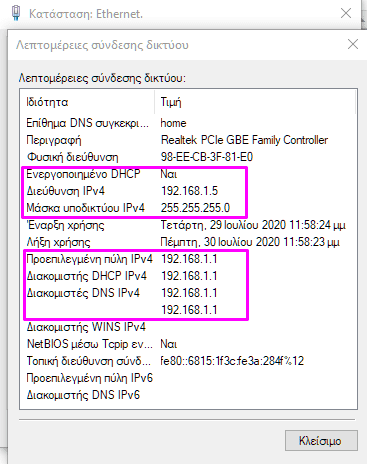This screenshot has width=367, height=464.
Task: Click the Έναρξη χρήσης lease row
Action: point(188,225)
